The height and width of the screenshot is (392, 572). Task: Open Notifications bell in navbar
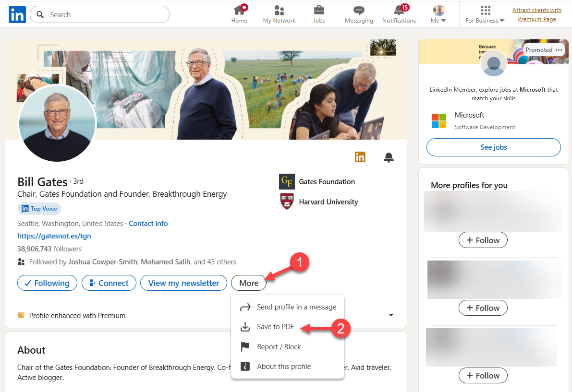click(399, 10)
